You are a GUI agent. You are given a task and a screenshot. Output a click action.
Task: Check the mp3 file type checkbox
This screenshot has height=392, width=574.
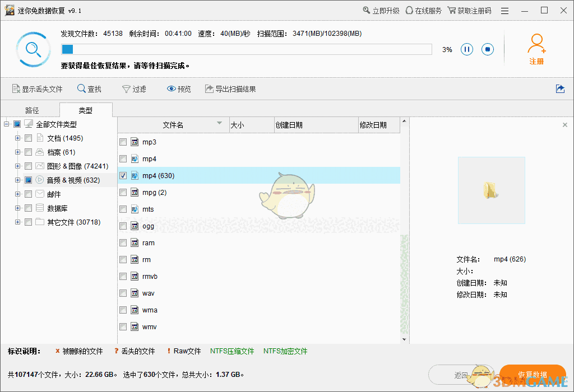pyautogui.click(x=122, y=142)
